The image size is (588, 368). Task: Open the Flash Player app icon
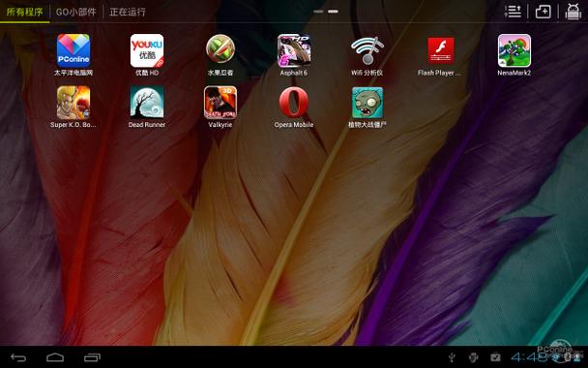coord(441,50)
